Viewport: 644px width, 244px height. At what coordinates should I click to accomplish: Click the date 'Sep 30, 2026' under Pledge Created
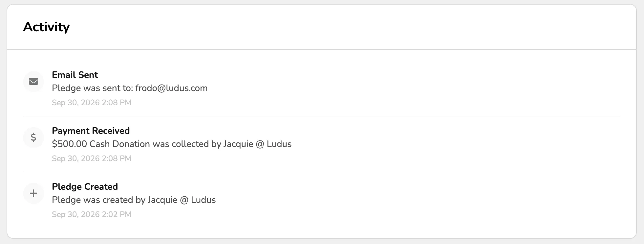(76, 214)
